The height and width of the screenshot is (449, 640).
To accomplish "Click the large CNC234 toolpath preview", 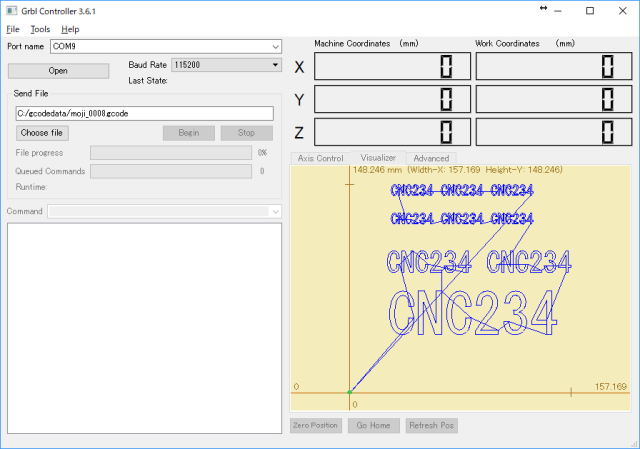I will click(x=473, y=313).
